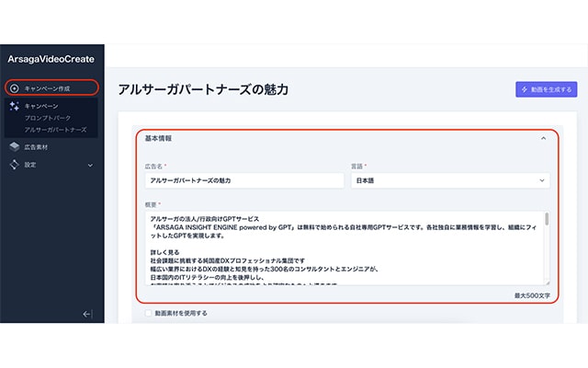The image size is (588, 368).
Task: Collapse the 基本情報 section chevron
Action: coord(543,138)
